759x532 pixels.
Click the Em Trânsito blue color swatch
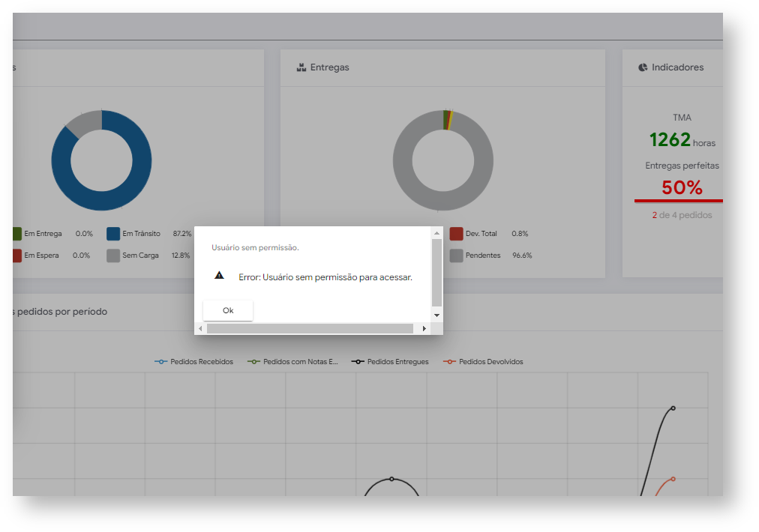click(113, 234)
